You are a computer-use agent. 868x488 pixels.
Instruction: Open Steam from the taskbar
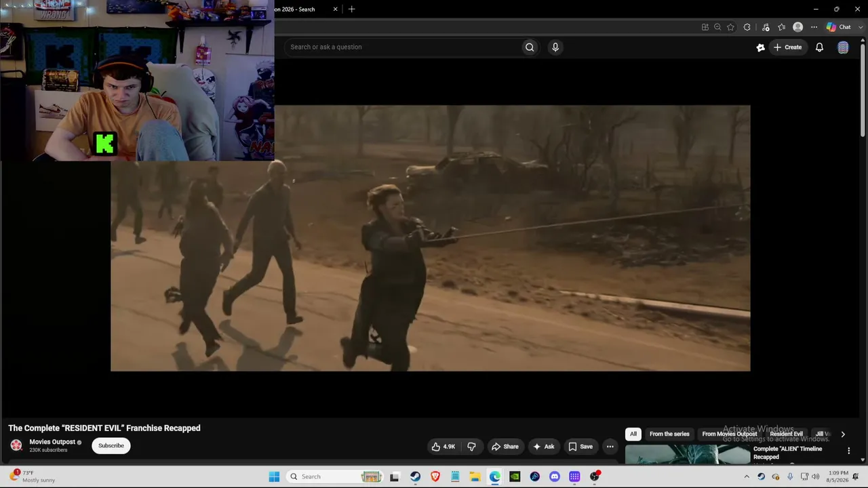click(x=415, y=476)
